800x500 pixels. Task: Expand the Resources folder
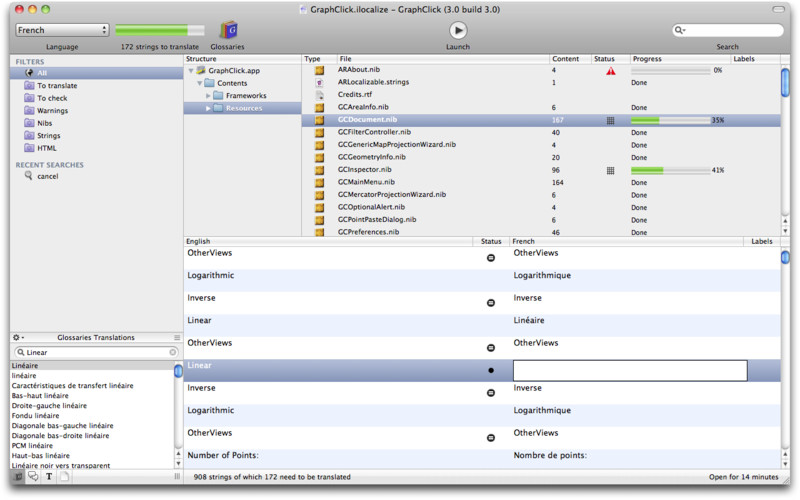[208, 108]
